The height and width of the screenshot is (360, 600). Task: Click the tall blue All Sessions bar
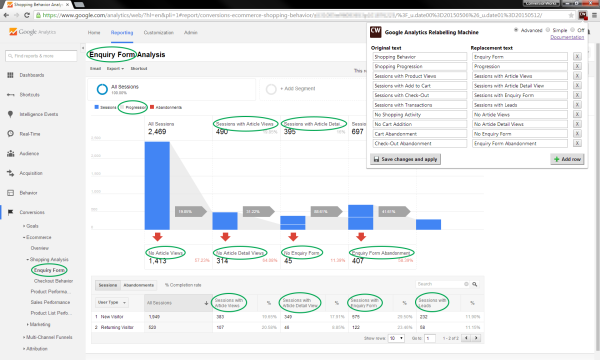pos(157,186)
